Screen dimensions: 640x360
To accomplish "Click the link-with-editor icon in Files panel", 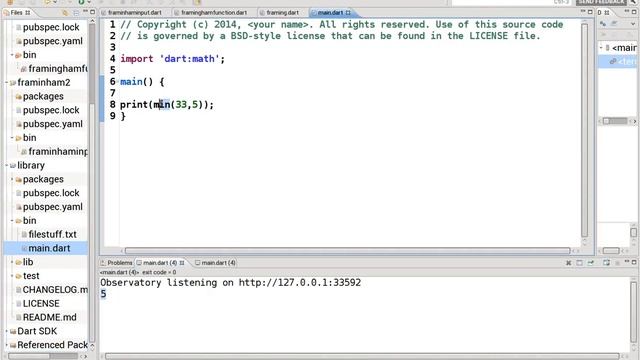I will [65, 13].
